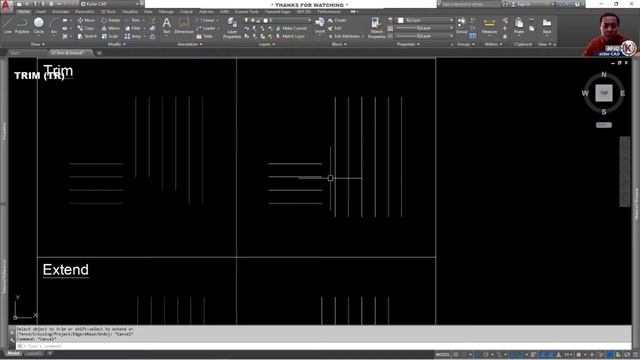
Task: Switch to the Output ribbon tab
Action: [187, 12]
